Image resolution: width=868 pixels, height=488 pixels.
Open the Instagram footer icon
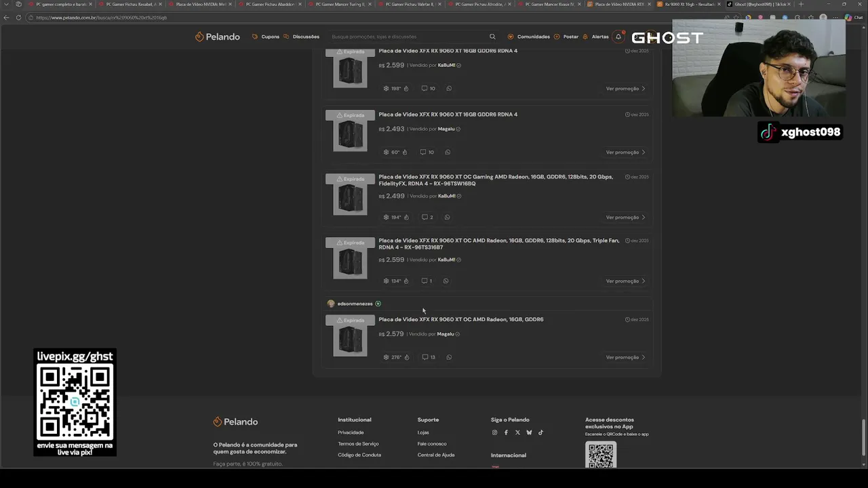point(494,432)
